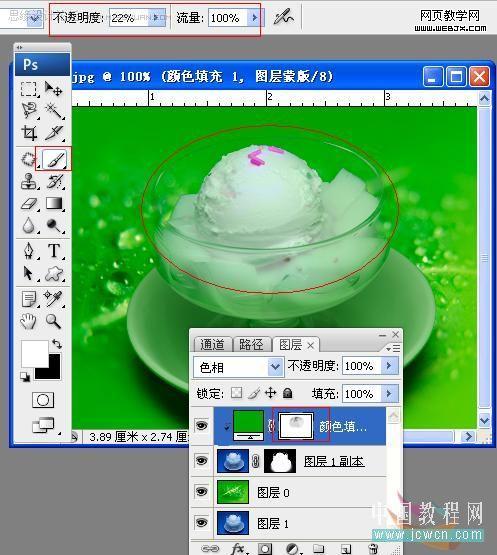Create new fill or adjustment layer
The height and width of the screenshot is (555, 497).
click(292, 549)
